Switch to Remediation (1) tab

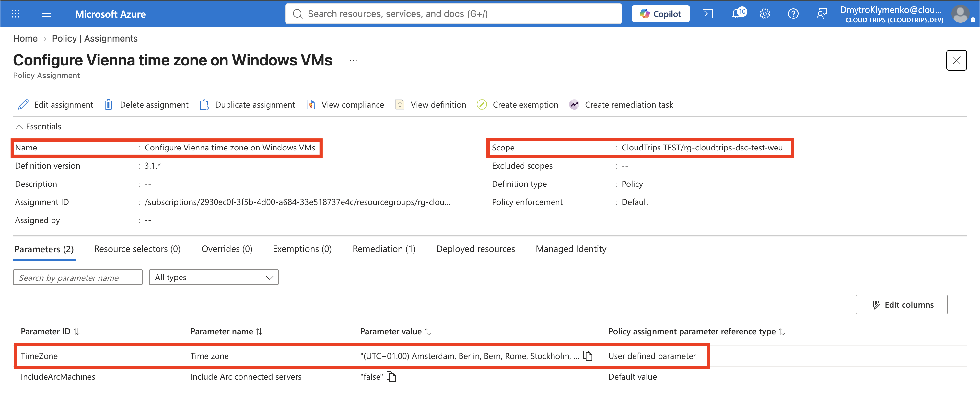pos(384,249)
